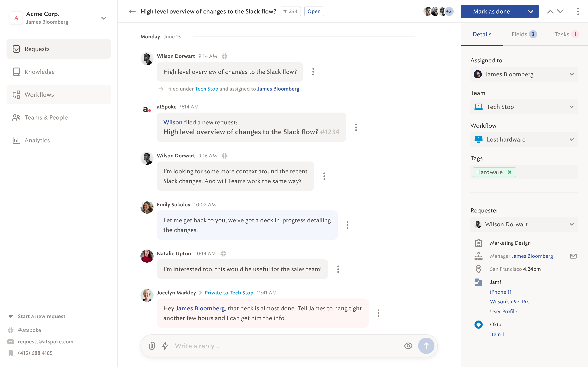588x367 pixels.
Task: Toggle reply visibility eye icon
Action: pos(408,346)
